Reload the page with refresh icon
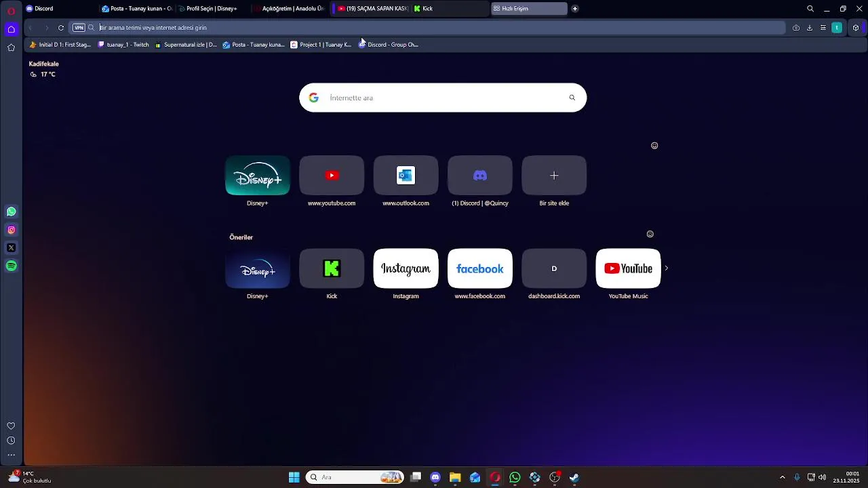868x488 pixels. pyautogui.click(x=61, y=28)
